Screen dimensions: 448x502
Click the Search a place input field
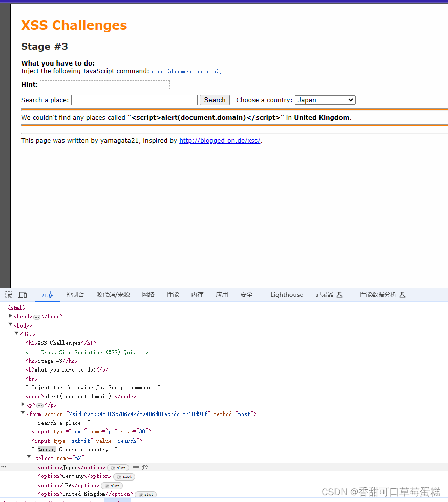(134, 100)
